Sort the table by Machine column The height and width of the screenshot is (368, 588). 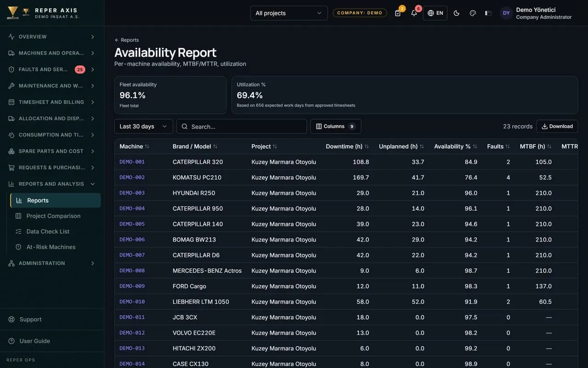(134, 146)
